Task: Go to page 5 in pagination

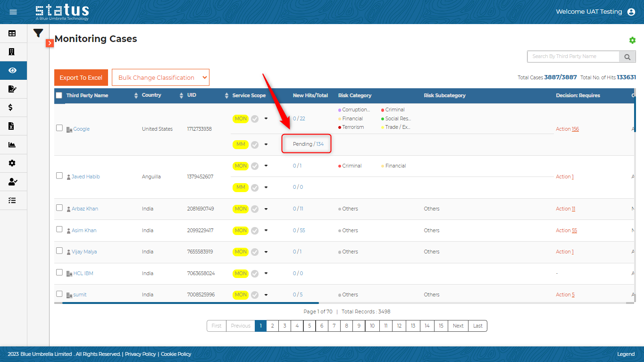Action: pyautogui.click(x=309, y=326)
